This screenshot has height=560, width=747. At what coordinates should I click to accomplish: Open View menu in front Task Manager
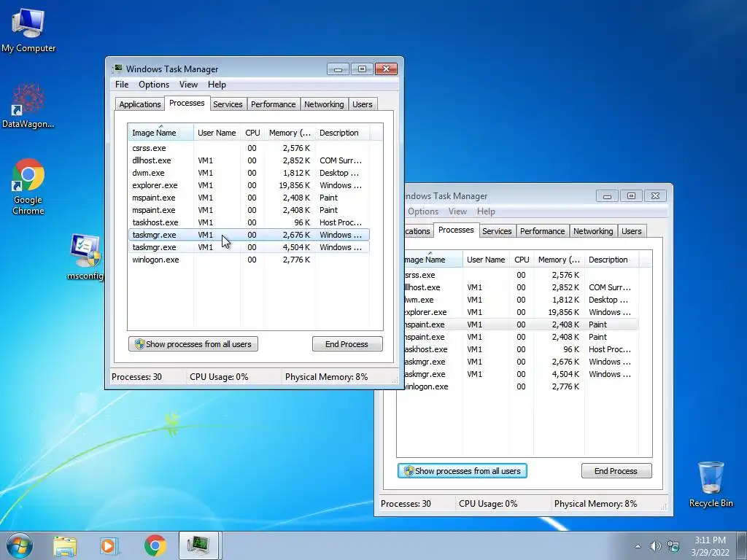188,85
